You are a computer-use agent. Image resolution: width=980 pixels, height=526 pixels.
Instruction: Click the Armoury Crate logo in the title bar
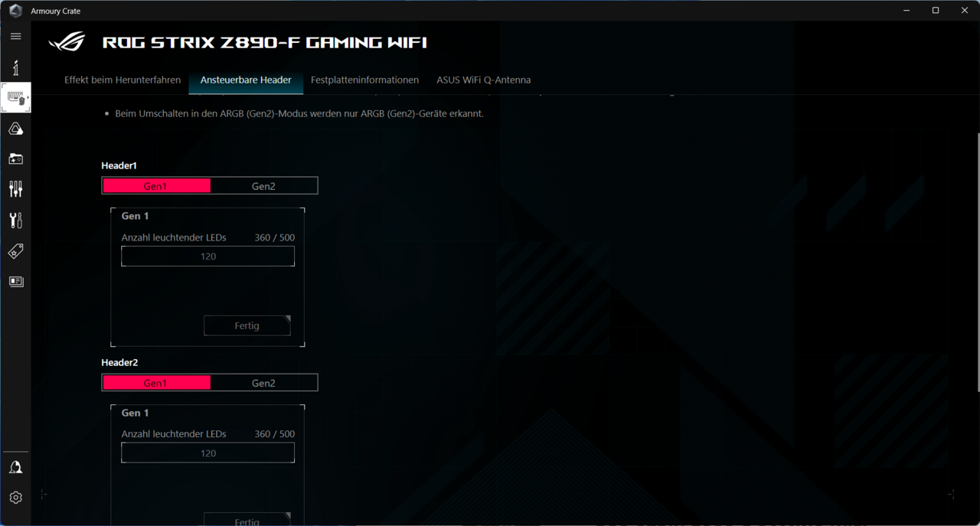15,11
